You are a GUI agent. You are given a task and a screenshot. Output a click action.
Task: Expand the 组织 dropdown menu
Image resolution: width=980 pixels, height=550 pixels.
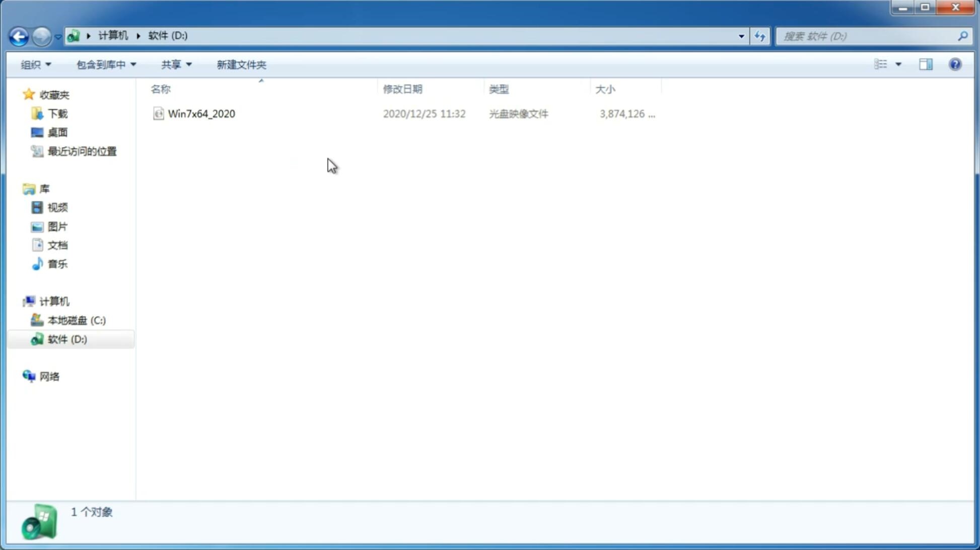35,64
